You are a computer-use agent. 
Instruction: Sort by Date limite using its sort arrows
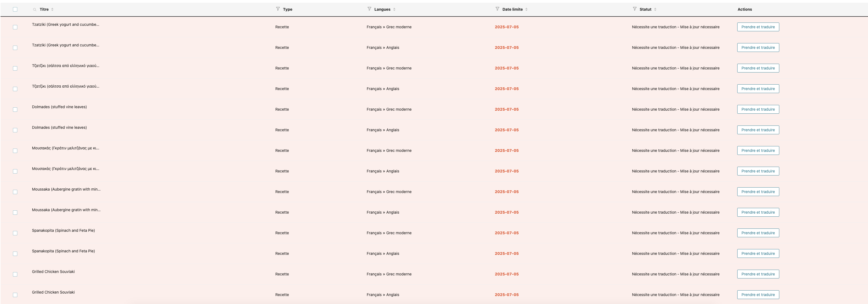pos(526,9)
